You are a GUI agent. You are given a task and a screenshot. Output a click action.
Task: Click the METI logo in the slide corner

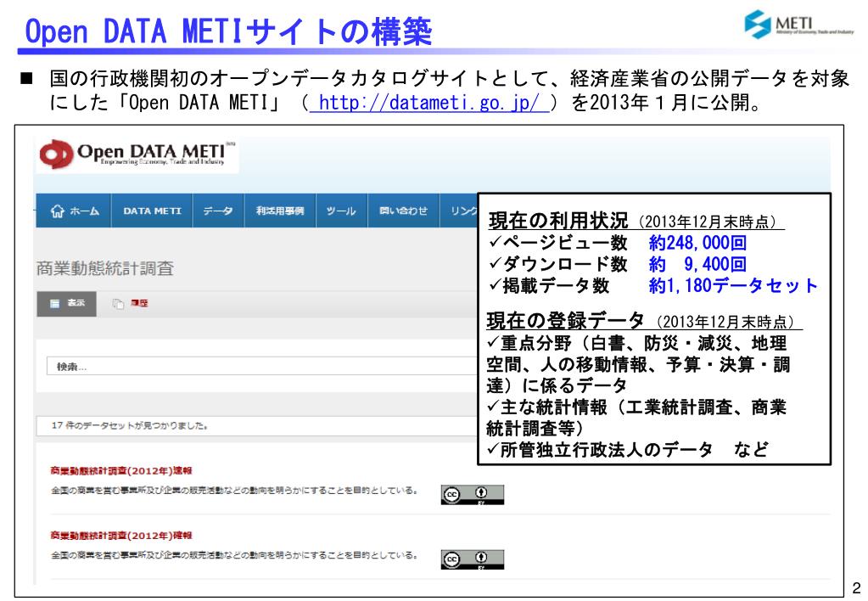click(798, 25)
